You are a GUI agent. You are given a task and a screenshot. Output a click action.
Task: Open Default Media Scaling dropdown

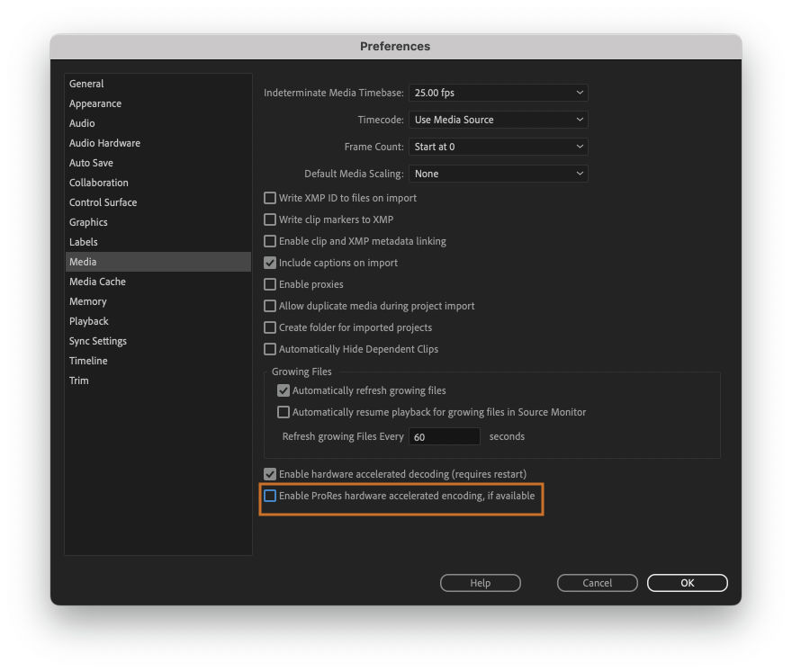499,174
